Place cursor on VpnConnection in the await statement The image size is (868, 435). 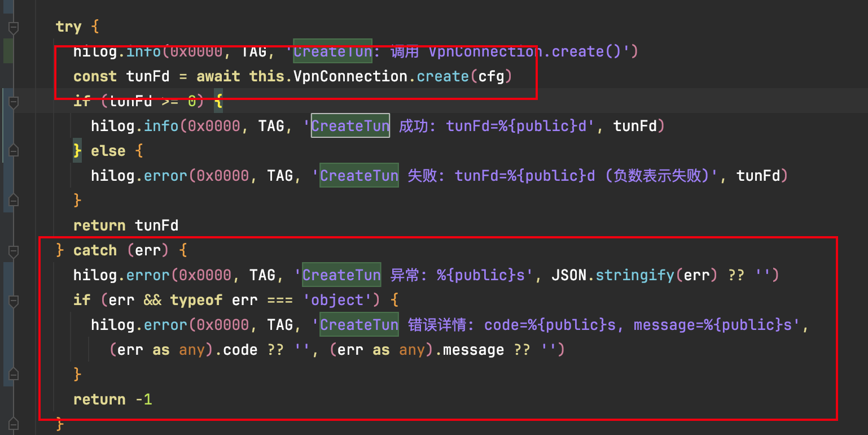pos(350,76)
